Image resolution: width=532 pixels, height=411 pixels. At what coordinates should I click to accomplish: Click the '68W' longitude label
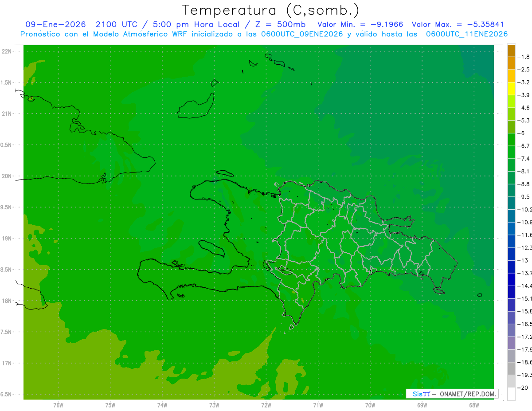point(473,405)
